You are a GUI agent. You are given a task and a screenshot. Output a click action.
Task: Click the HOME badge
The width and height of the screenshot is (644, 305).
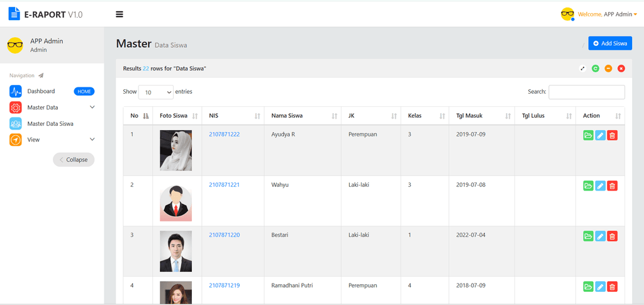coord(84,92)
